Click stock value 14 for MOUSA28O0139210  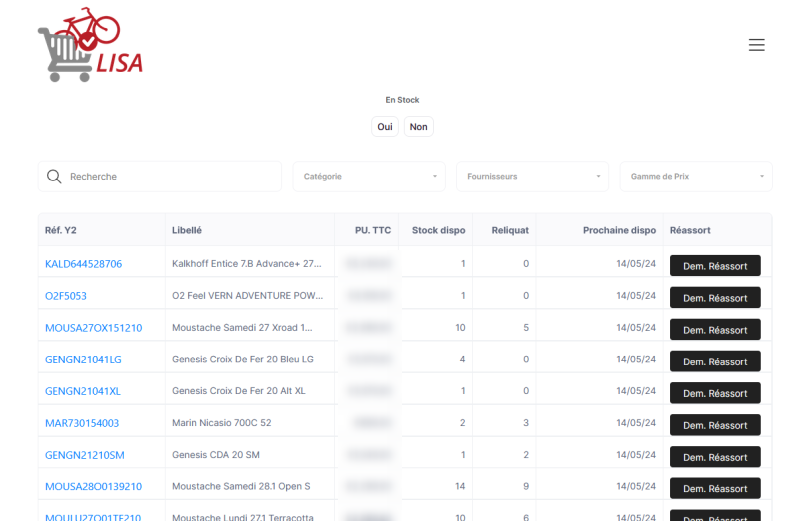[x=460, y=486]
